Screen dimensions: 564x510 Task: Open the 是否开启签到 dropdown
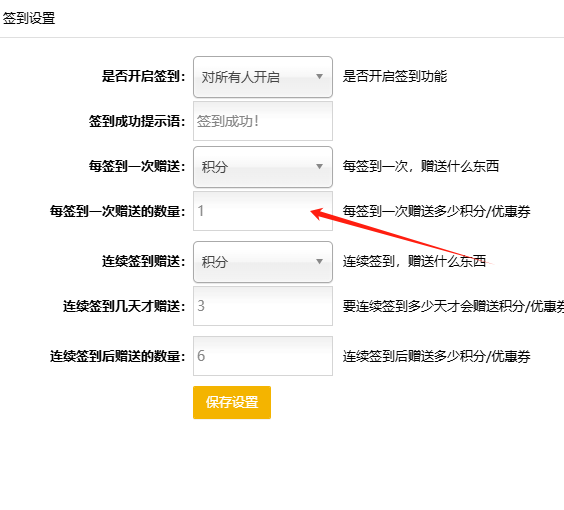[263, 77]
